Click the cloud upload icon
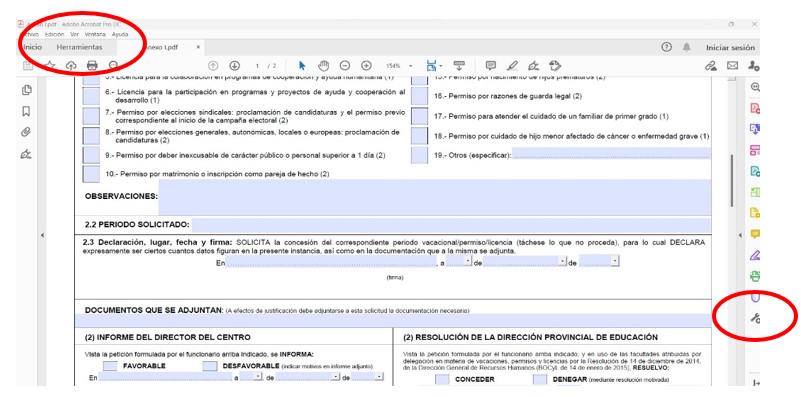The height and width of the screenshot is (397, 801). point(70,65)
